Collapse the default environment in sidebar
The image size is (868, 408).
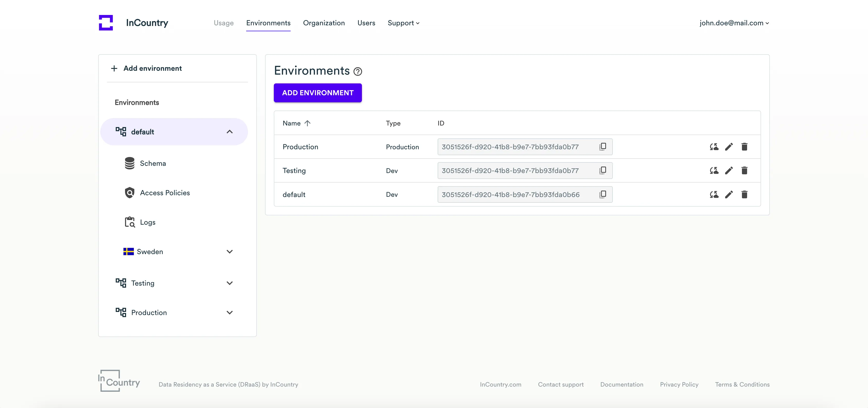(x=229, y=132)
